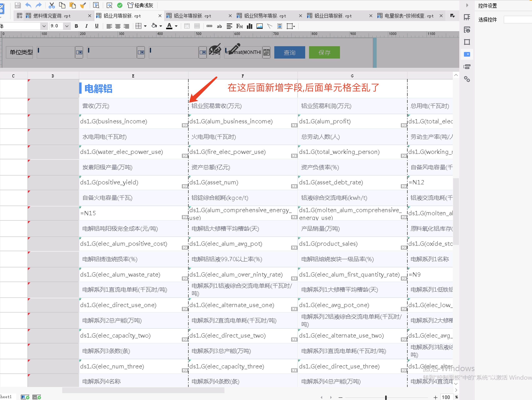Insert a formula with the F(x) icon

click(239, 26)
